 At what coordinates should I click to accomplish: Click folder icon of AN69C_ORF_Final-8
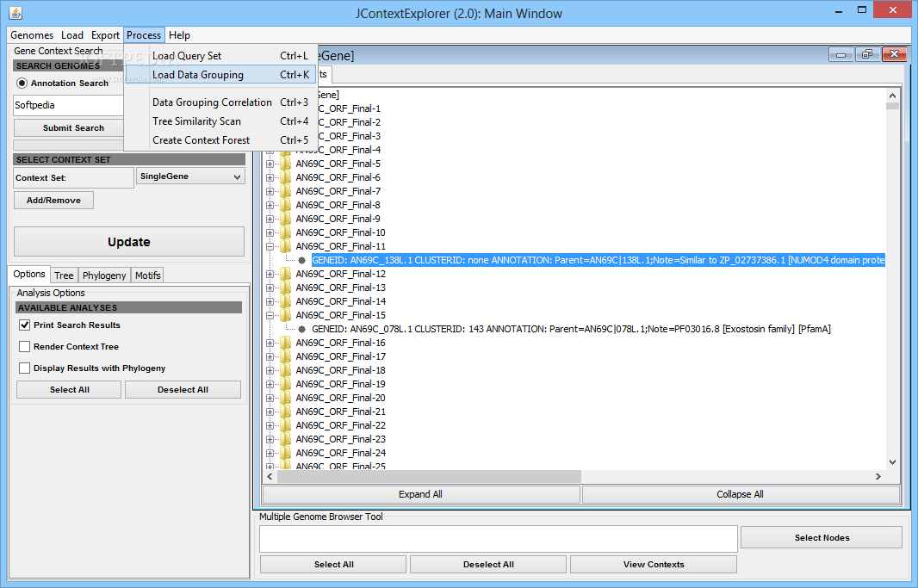click(x=286, y=205)
